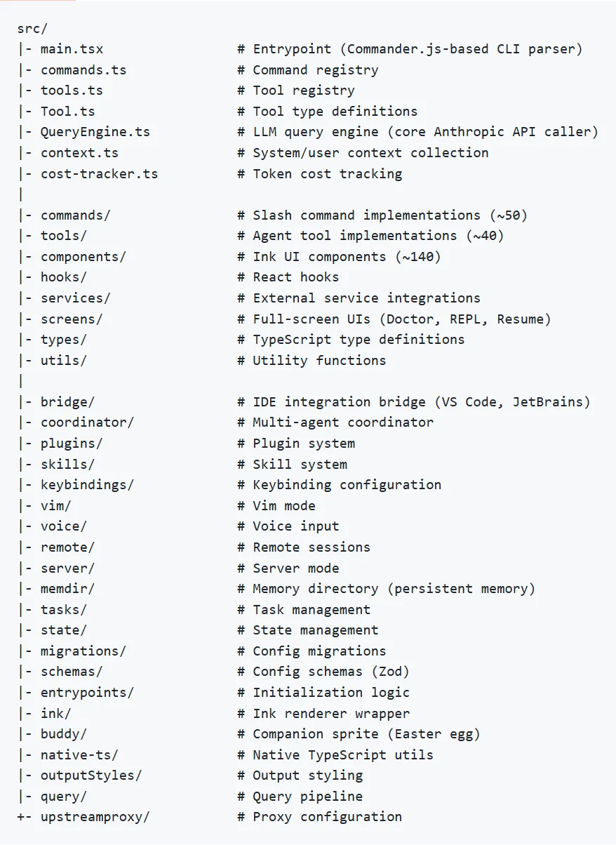
Task: Select the hooks/ directory
Action: click(x=64, y=277)
